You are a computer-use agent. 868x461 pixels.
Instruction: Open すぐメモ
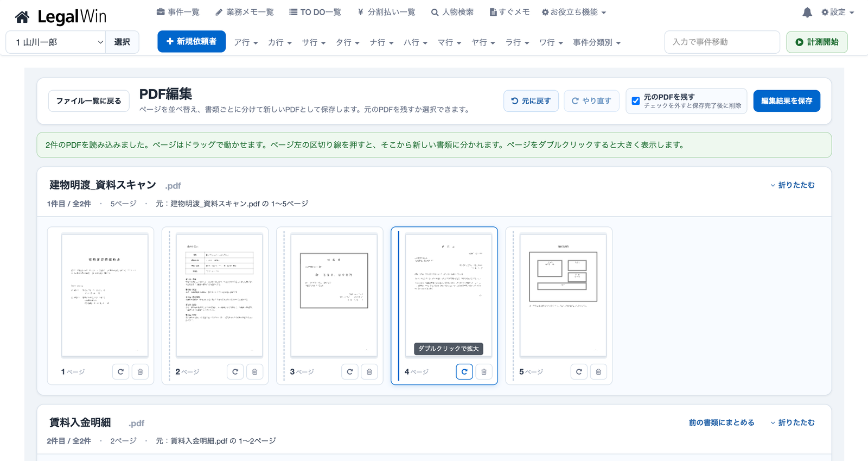(x=509, y=12)
